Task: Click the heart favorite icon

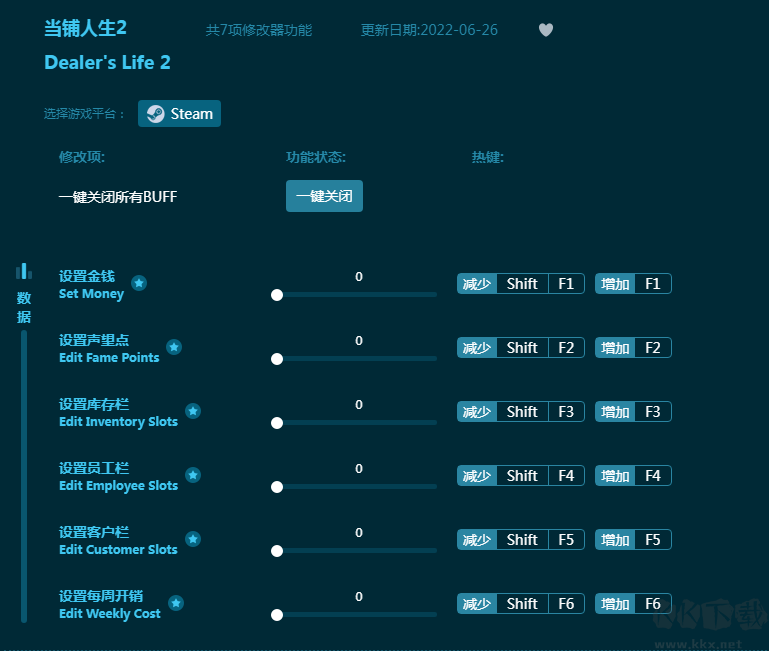Action: (545, 30)
